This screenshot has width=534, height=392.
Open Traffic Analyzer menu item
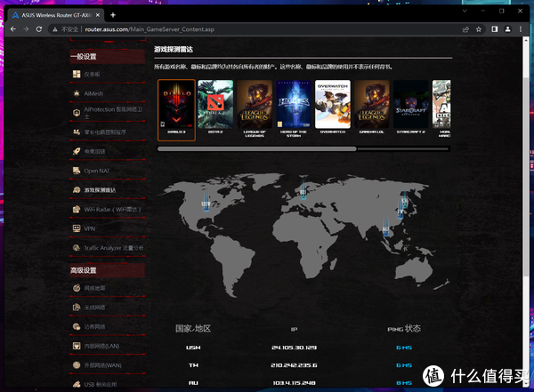point(114,248)
